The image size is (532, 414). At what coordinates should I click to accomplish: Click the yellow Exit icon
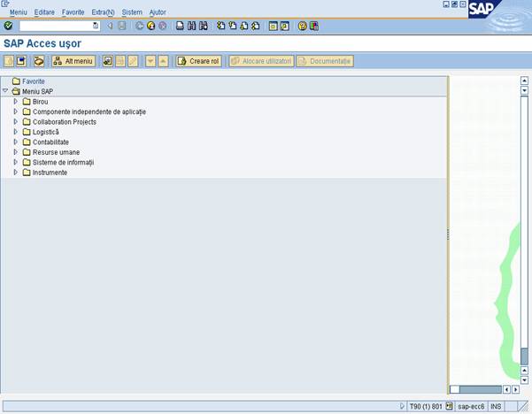point(151,26)
